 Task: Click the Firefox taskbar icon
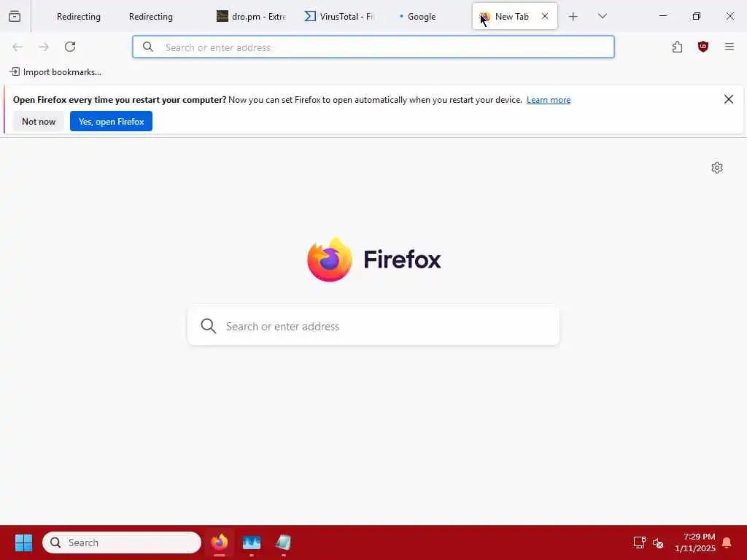point(220,542)
